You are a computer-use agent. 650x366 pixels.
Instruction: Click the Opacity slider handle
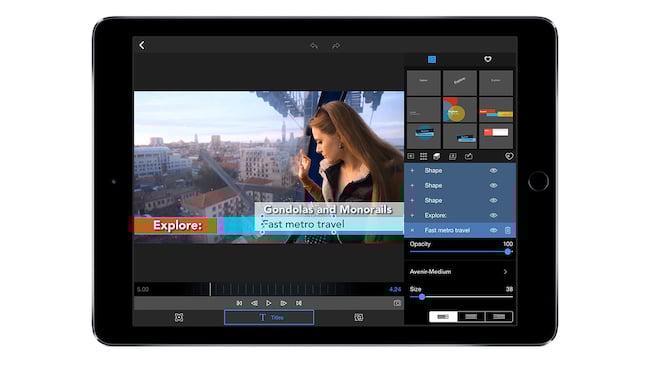coord(508,252)
